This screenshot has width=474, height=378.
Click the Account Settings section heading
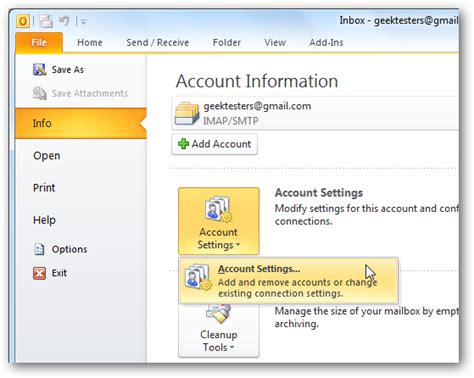(319, 193)
